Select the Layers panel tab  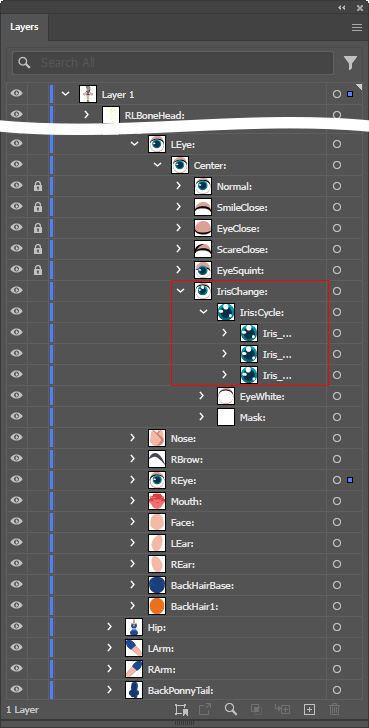(24, 28)
